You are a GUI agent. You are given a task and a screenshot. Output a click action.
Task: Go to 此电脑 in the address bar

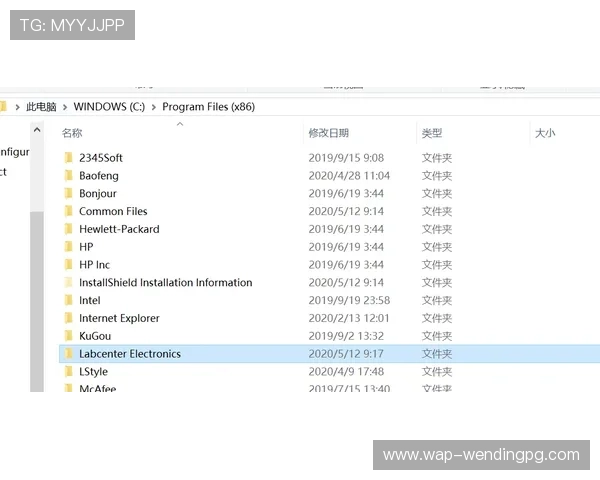(x=41, y=107)
